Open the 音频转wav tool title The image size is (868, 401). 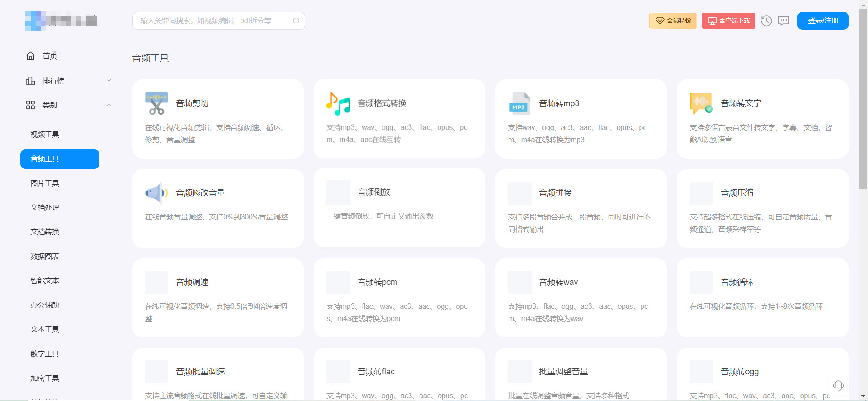[x=558, y=282]
